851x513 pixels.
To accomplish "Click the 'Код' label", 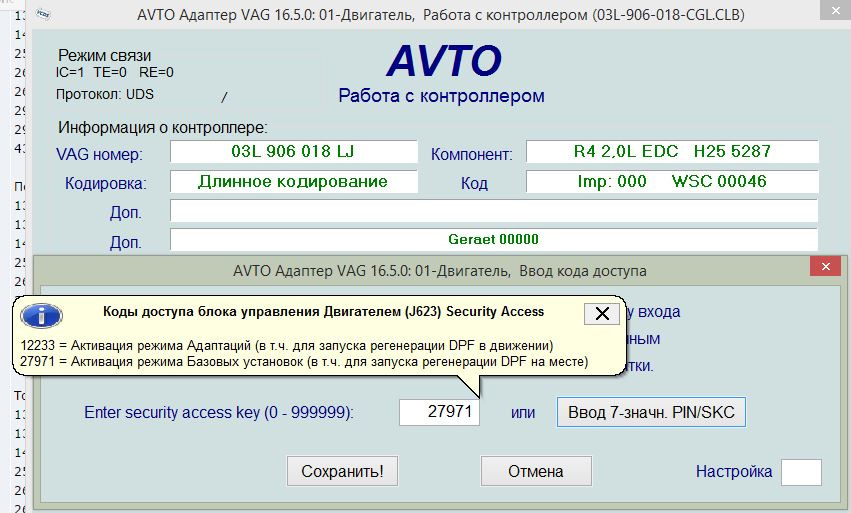I will pyautogui.click(x=474, y=183).
